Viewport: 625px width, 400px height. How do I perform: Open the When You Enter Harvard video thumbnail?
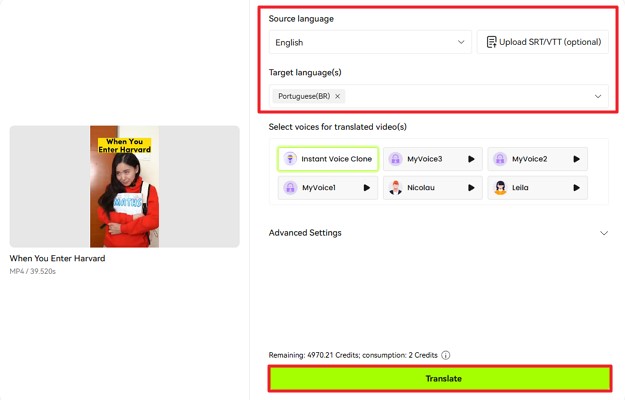coord(124,186)
